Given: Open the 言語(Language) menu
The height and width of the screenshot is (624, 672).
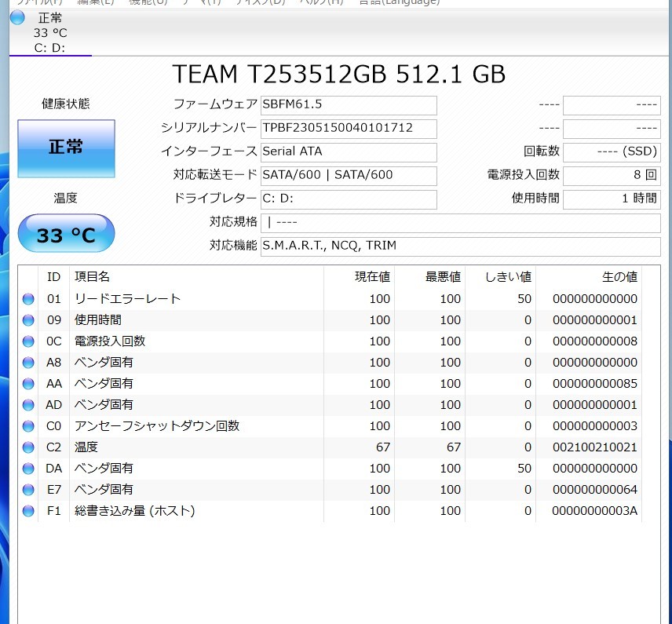Looking at the screenshot, I should pyautogui.click(x=398, y=2).
